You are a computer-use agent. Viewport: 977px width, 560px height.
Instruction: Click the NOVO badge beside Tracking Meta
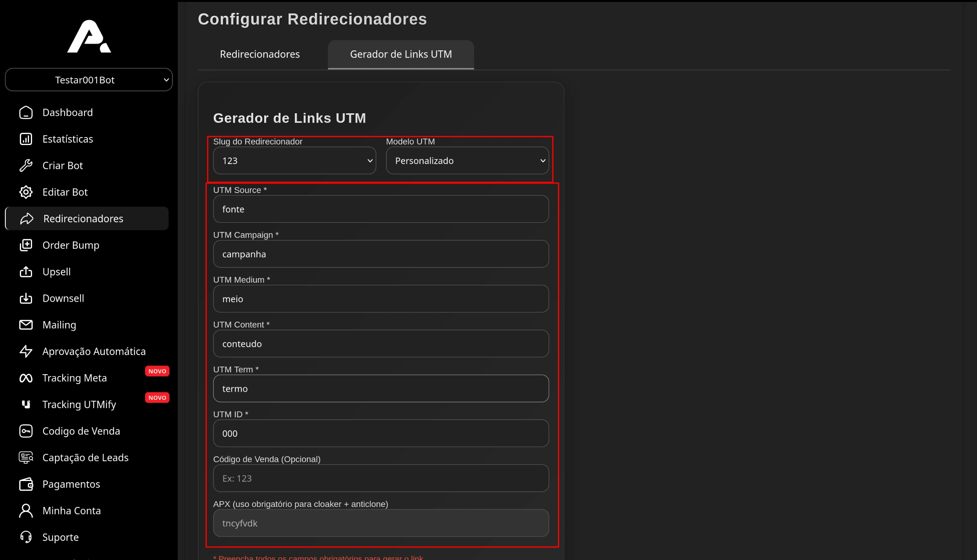click(x=157, y=371)
